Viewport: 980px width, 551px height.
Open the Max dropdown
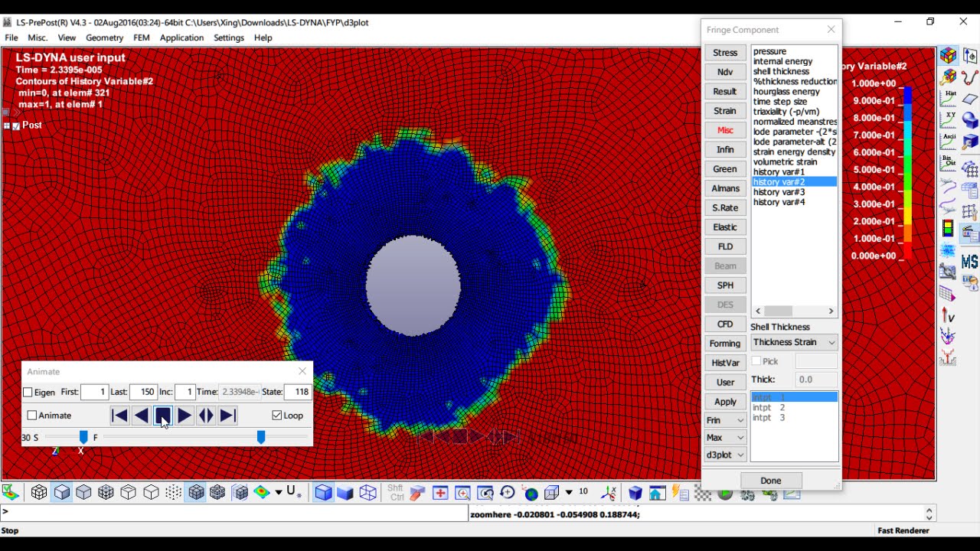coord(725,438)
